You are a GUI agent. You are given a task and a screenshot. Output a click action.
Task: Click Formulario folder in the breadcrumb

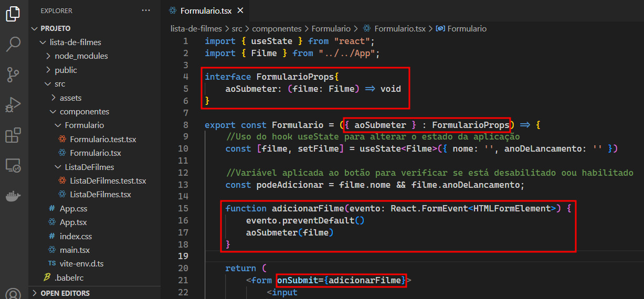click(x=331, y=29)
